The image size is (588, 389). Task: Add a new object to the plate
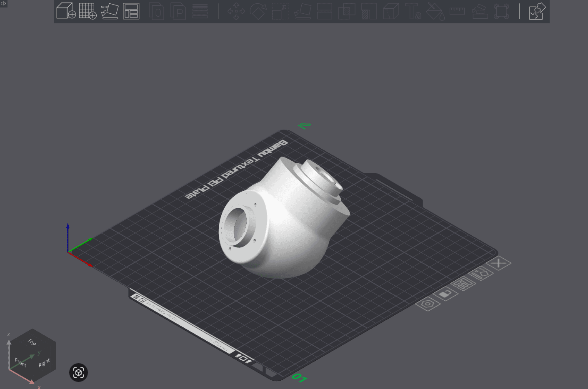66,11
